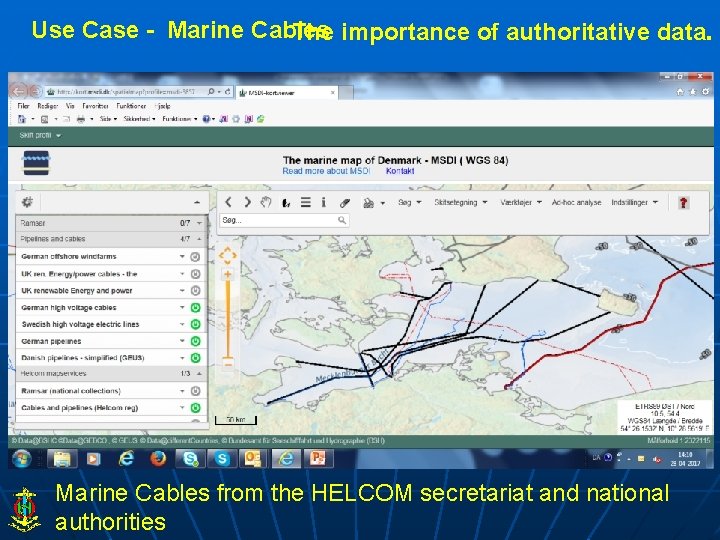The height and width of the screenshot is (540, 720).
Task: Select the pan hand tool
Action: point(266,202)
